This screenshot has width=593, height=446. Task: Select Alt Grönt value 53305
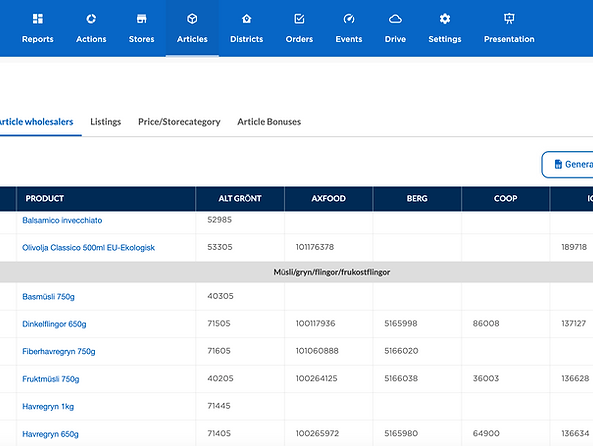[220, 247]
